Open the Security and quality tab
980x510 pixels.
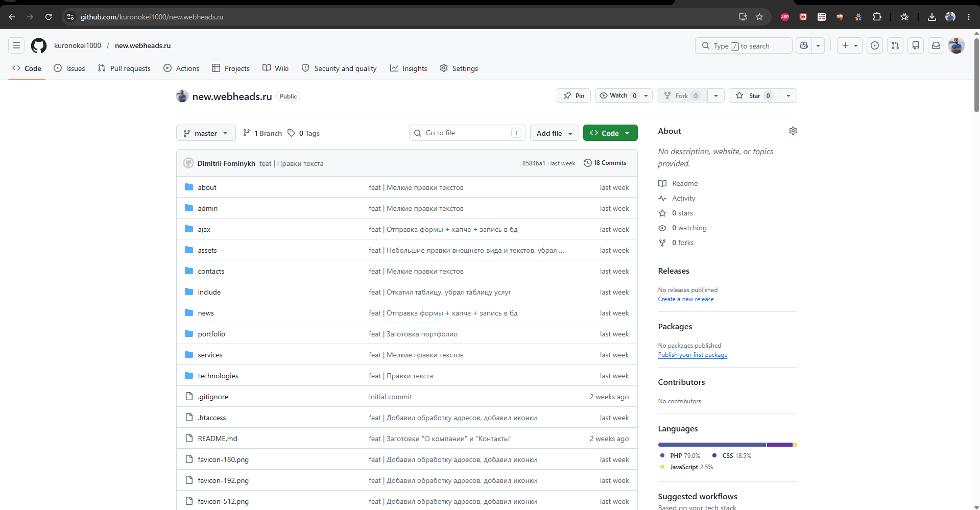tap(339, 68)
